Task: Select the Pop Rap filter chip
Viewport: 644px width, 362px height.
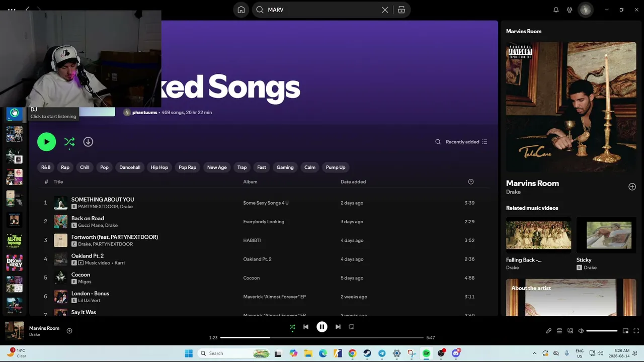Action: [x=188, y=167]
